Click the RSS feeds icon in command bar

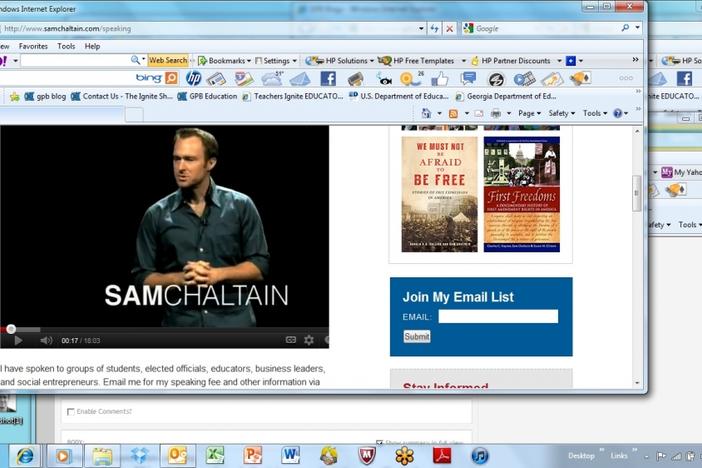[x=454, y=114]
